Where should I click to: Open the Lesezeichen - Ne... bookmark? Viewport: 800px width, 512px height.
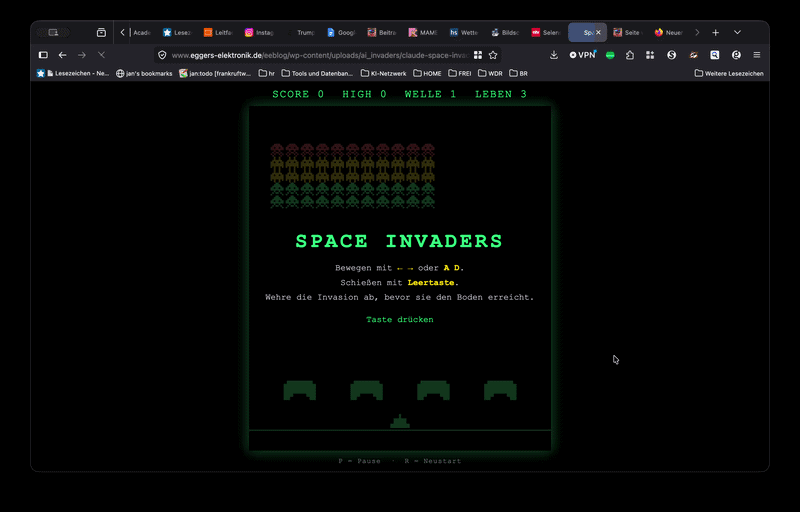pyautogui.click(x=73, y=73)
